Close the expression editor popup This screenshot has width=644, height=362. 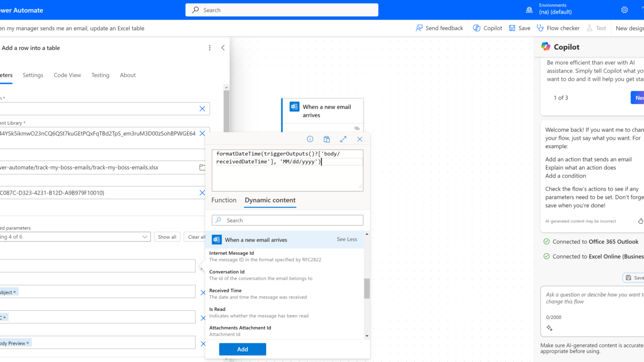coord(359,139)
